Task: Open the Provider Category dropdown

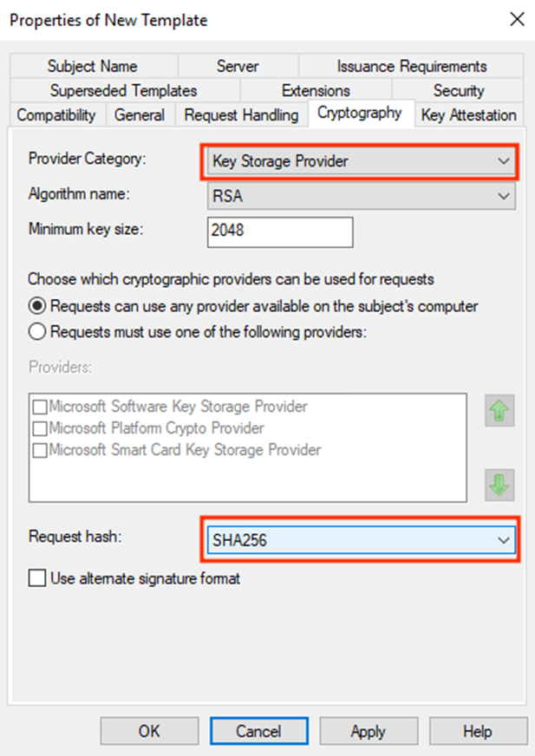Action: pyautogui.click(x=362, y=161)
